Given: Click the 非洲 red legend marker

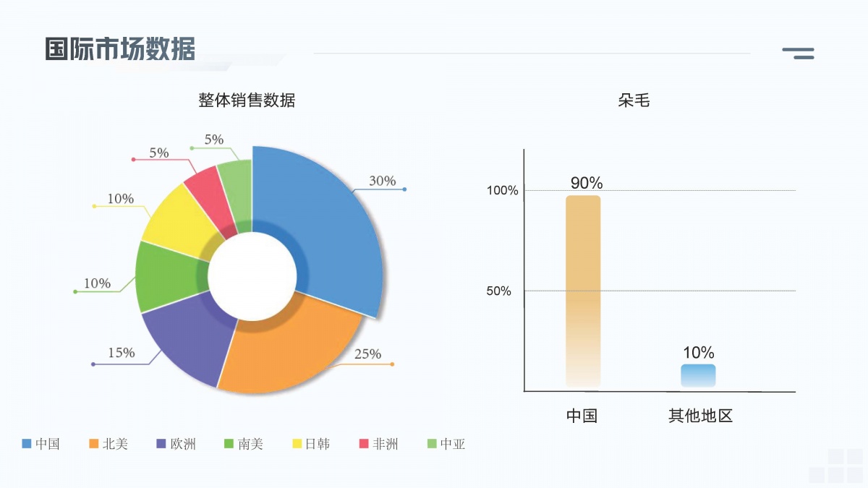Looking at the screenshot, I should coord(364,444).
